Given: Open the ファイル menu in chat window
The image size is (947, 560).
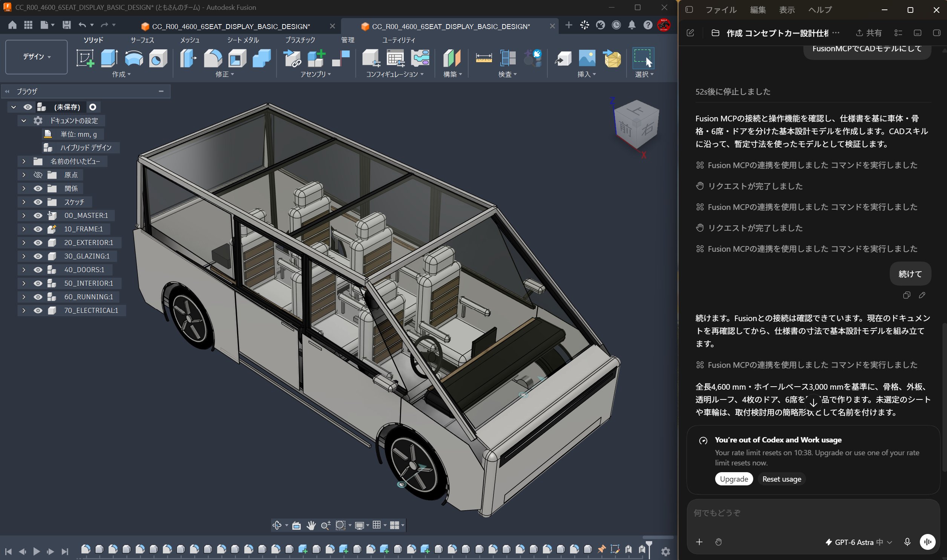Looking at the screenshot, I should pos(720,10).
